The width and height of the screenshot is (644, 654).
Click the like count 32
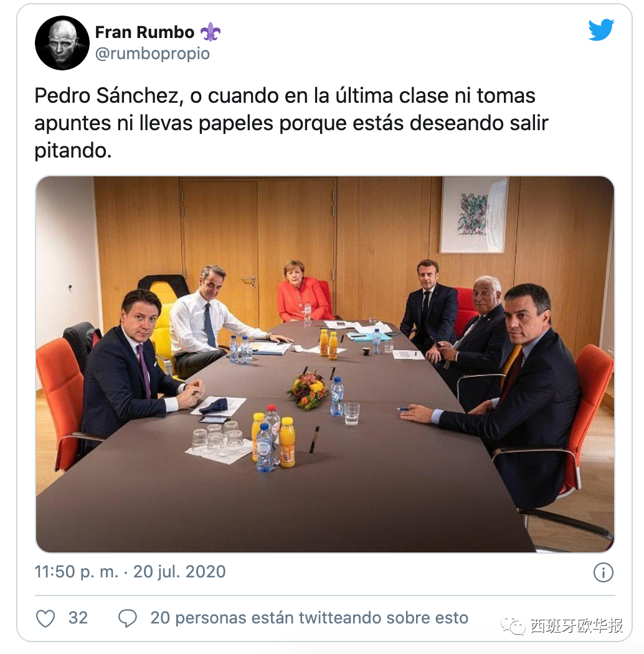coord(78,618)
